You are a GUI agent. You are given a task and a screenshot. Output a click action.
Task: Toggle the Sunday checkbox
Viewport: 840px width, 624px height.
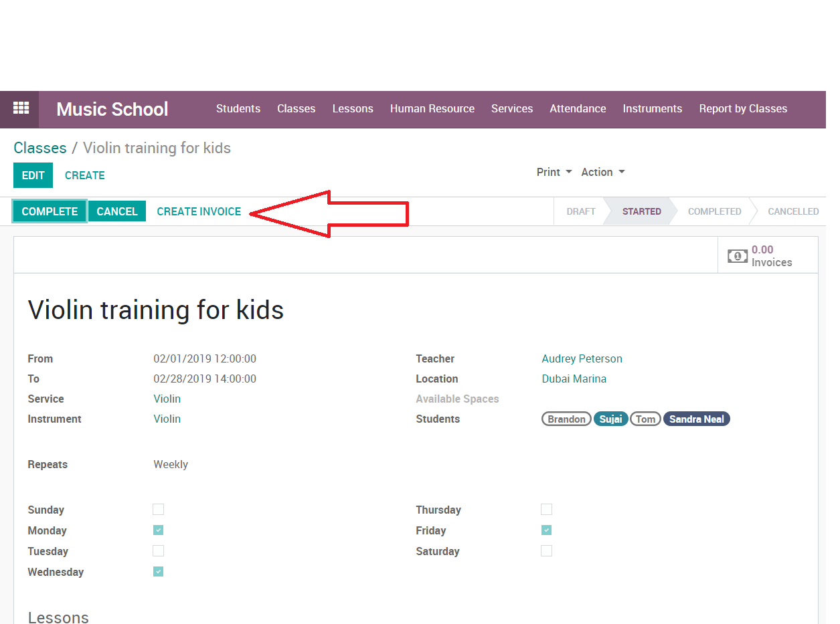[158, 510]
